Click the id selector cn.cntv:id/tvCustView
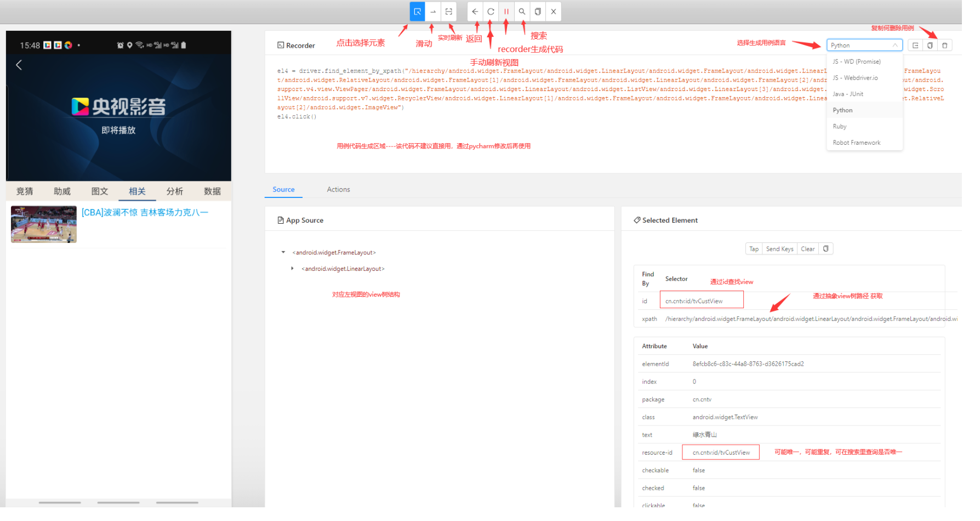Screen dimensions: 980x521 (x=694, y=301)
